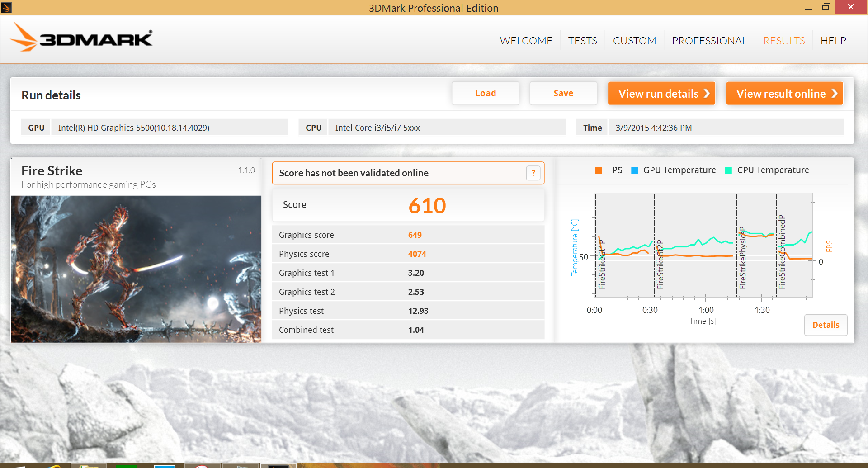Click the version label 1.1.0
The width and height of the screenshot is (868, 468).
tap(246, 170)
